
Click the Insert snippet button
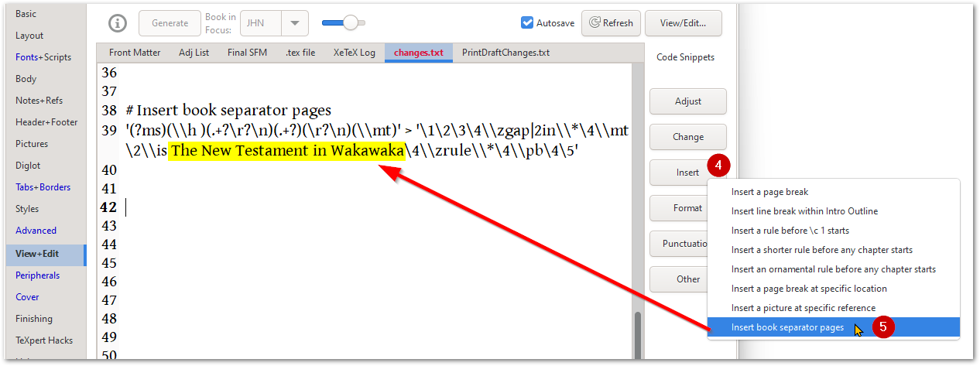[688, 173]
